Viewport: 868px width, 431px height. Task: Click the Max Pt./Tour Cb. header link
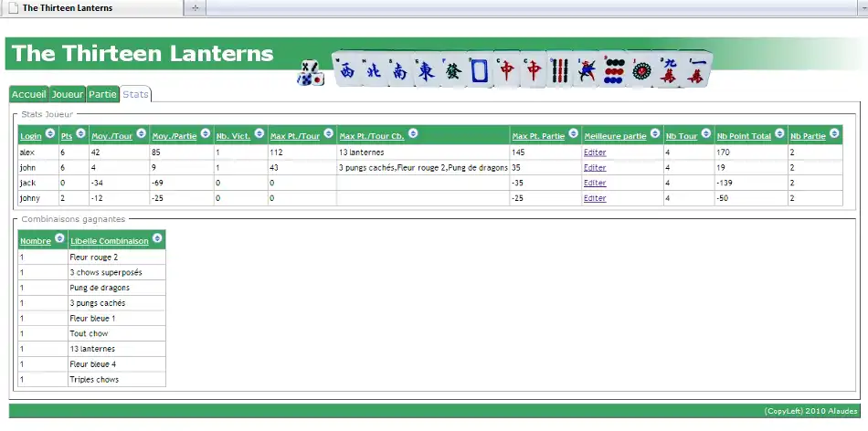click(x=372, y=136)
